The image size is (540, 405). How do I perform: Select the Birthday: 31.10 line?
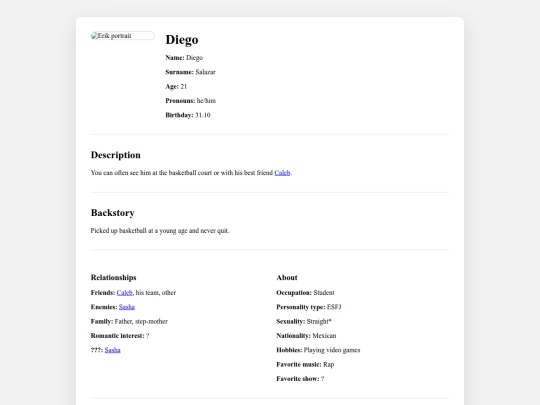click(188, 115)
